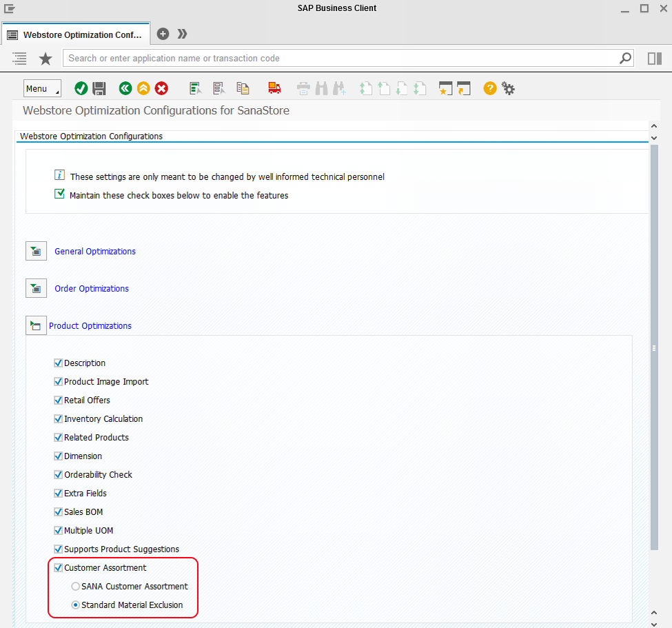672x628 pixels.
Task: Click the deselect entries toolbar icon
Action: [x=219, y=89]
